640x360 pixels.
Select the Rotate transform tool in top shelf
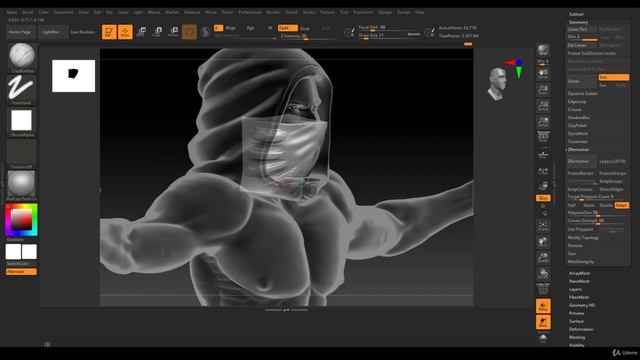click(x=173, y=32)
